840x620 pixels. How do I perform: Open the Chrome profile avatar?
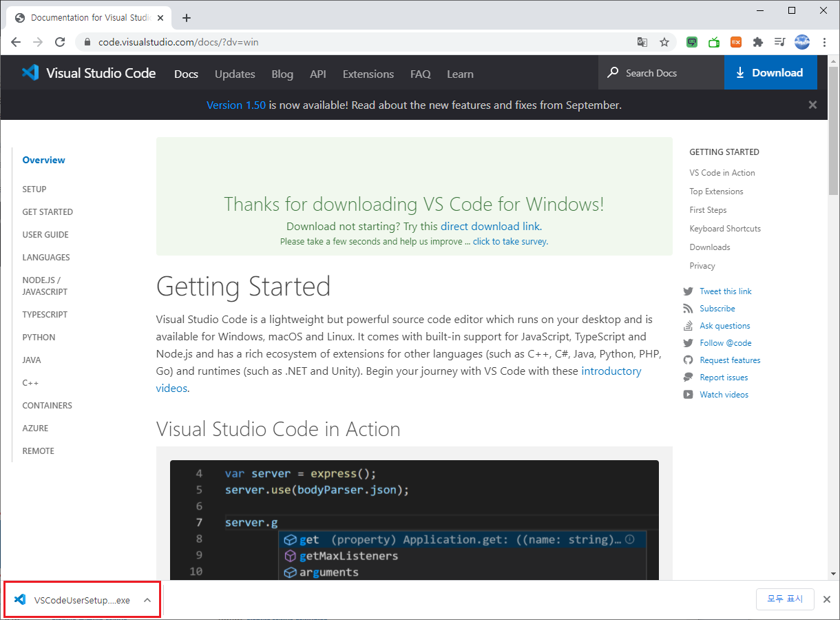click(802, 42)
